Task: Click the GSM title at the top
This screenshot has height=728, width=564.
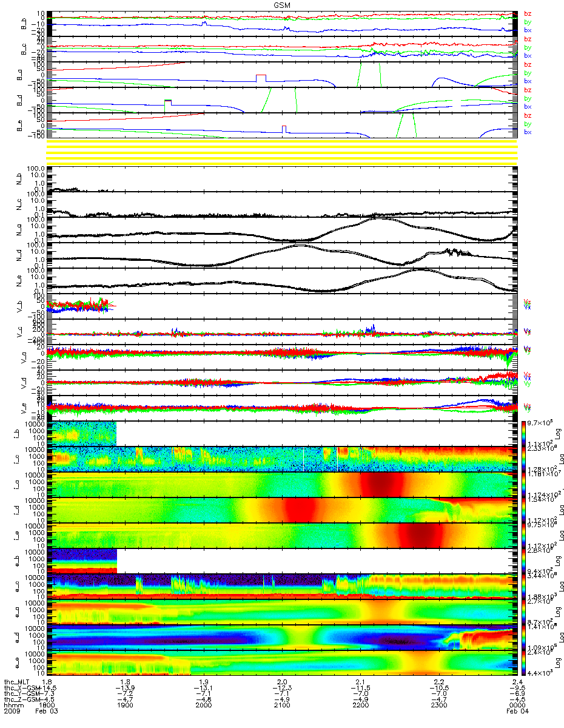Action: click(x=281, y=4)
